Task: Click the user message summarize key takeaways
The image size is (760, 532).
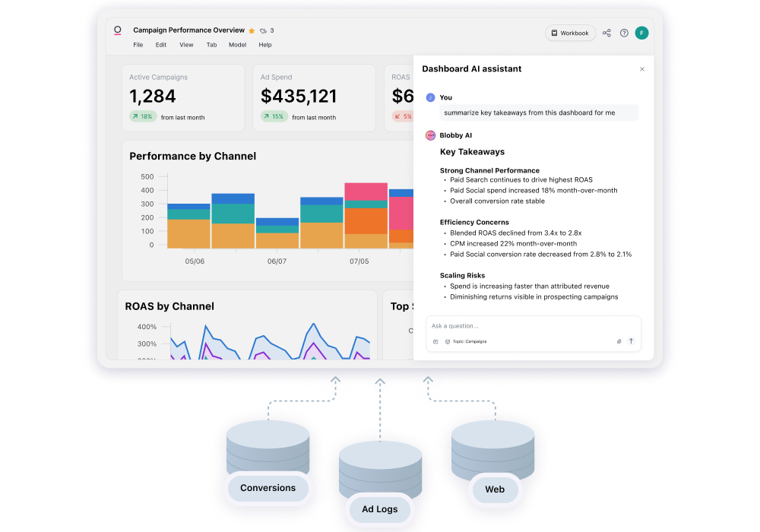Action: click(539, 112)
